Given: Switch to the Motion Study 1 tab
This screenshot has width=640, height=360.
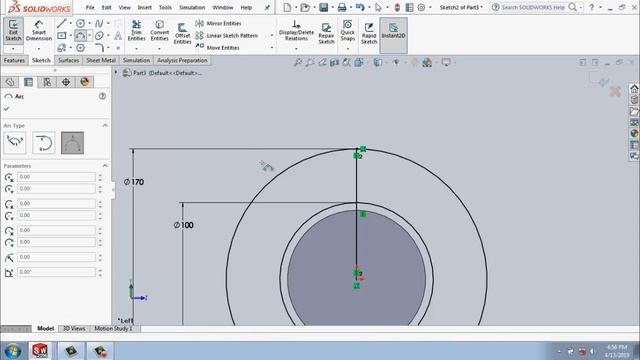Looking at the screenshot, I should coord(113,329).
